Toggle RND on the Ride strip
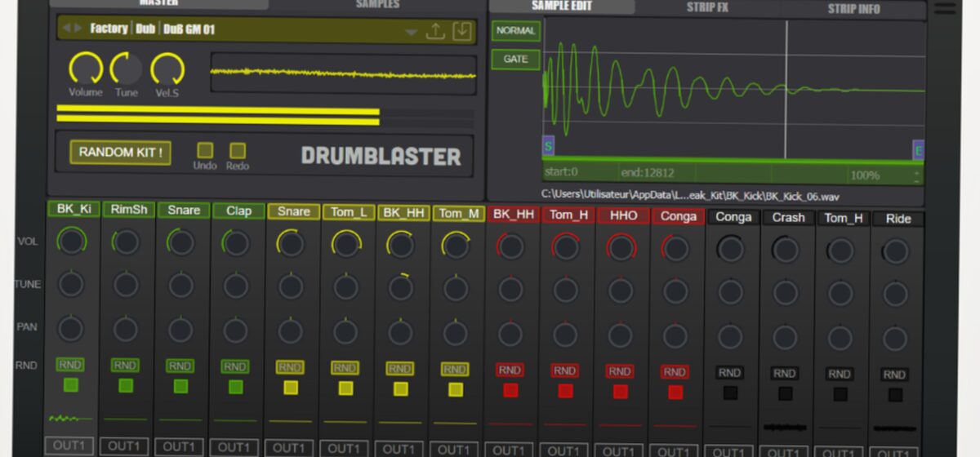 click(x=894, y=375)
